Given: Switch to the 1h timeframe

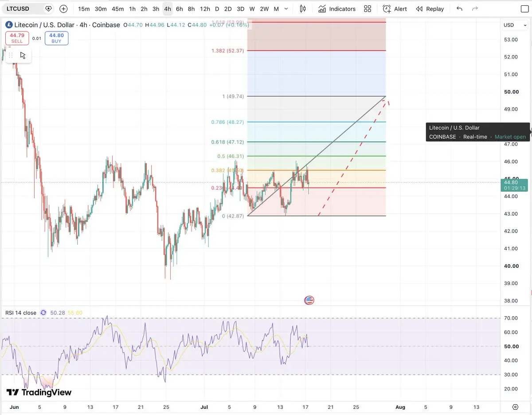Looking at the screenshot, I should pos(133,9).
